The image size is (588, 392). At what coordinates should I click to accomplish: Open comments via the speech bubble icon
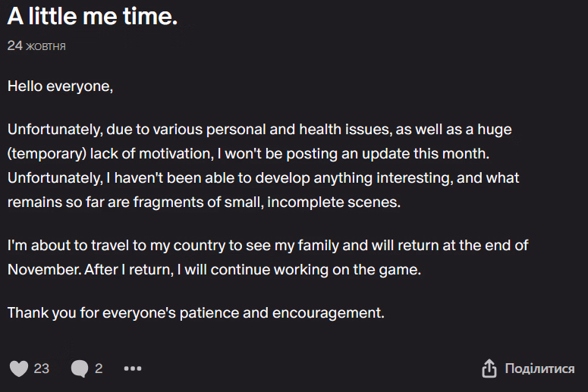coord(80,368)
